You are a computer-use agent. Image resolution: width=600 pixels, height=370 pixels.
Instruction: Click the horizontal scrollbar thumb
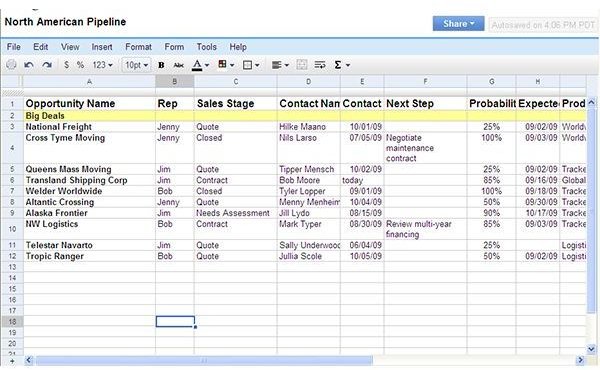point(204,360)
